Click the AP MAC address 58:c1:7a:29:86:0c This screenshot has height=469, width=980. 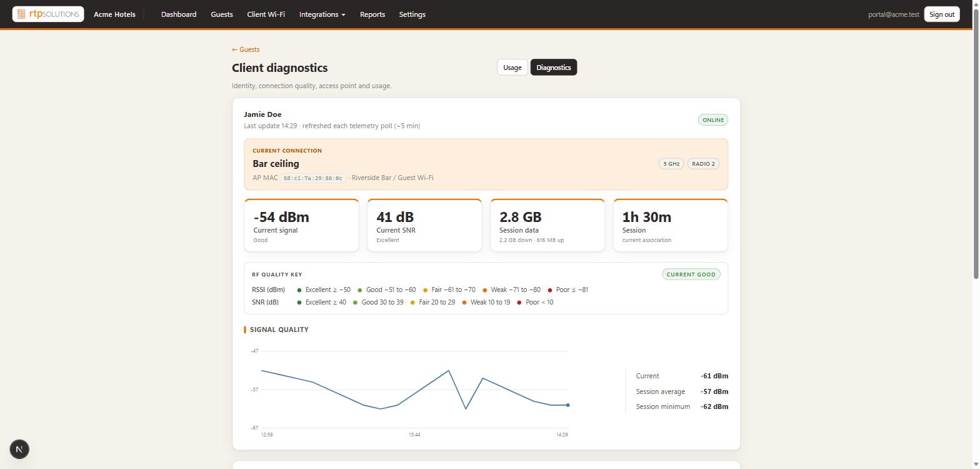[x=312, y=178]
